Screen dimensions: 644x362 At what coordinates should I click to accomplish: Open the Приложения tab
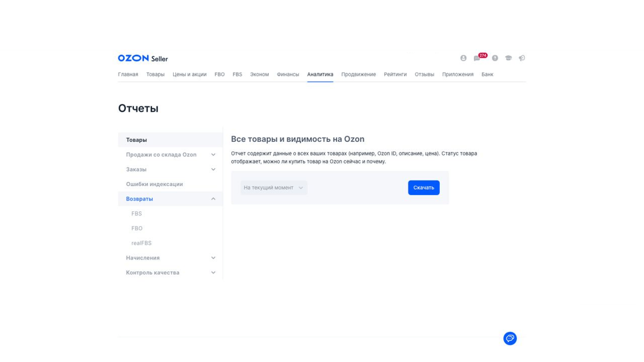coord(458,74)
